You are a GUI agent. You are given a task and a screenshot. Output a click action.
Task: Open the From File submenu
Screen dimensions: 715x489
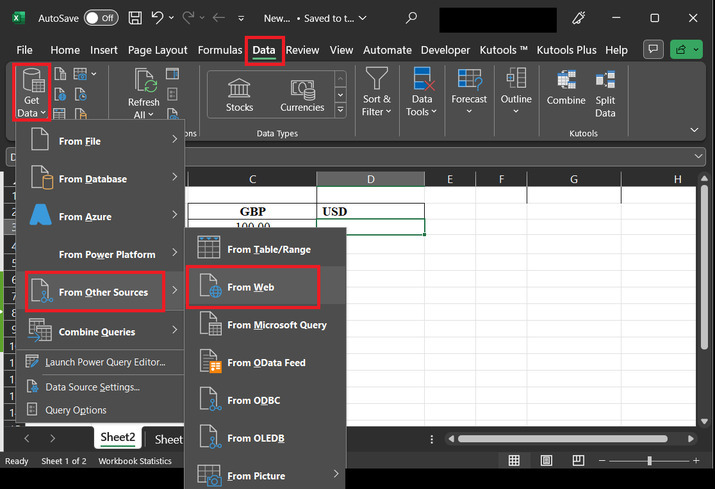point(100,139)
